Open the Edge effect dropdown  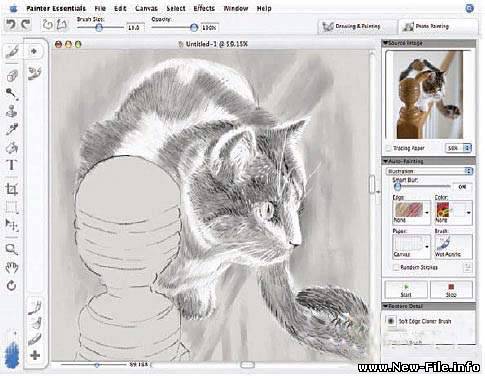(x=411, y=212)
